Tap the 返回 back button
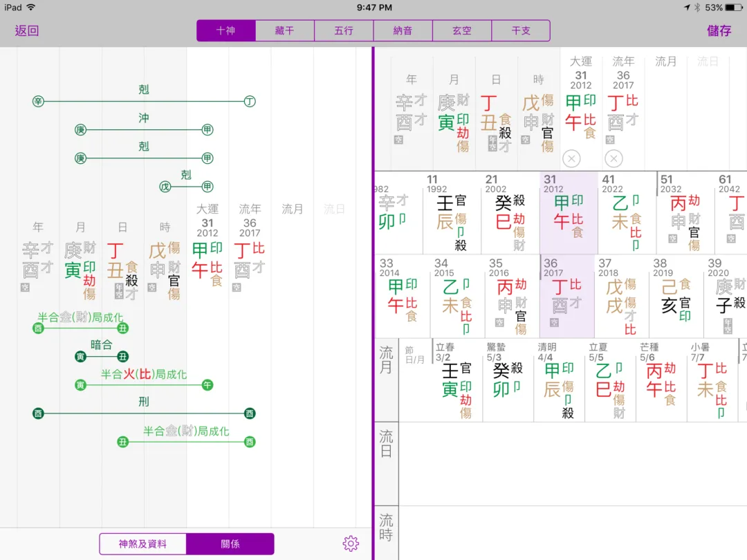This screenshot has height=560, width=747. tap(26, 30)
